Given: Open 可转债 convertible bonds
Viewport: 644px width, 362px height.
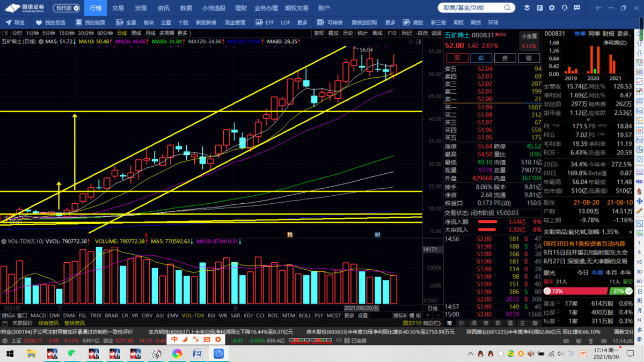Looking at the screenshot, I should tap(330, 23).
